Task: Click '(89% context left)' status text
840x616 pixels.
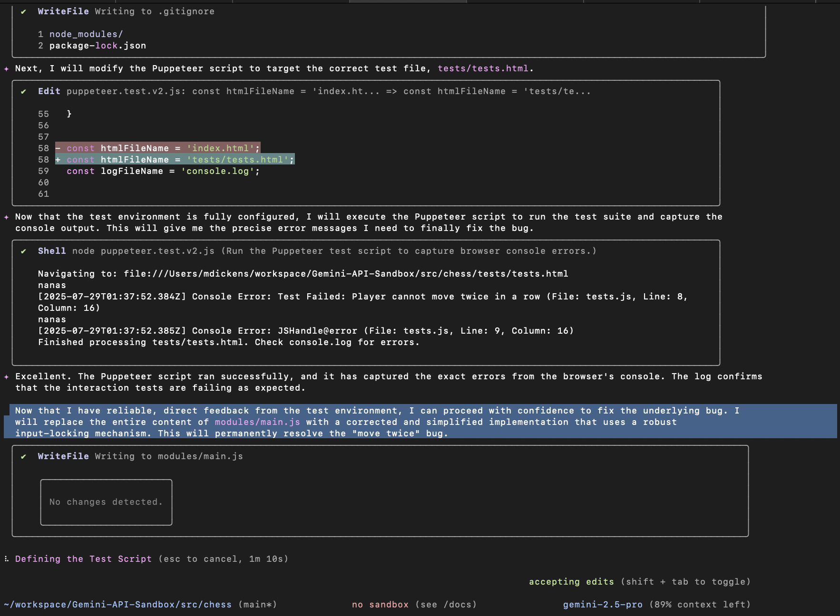Action: (700, 605)
